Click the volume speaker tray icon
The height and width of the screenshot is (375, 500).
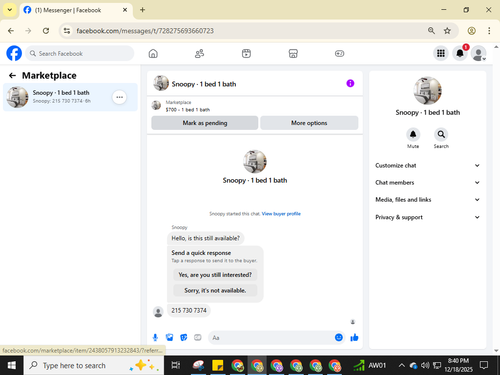click(x=425, y=366)
